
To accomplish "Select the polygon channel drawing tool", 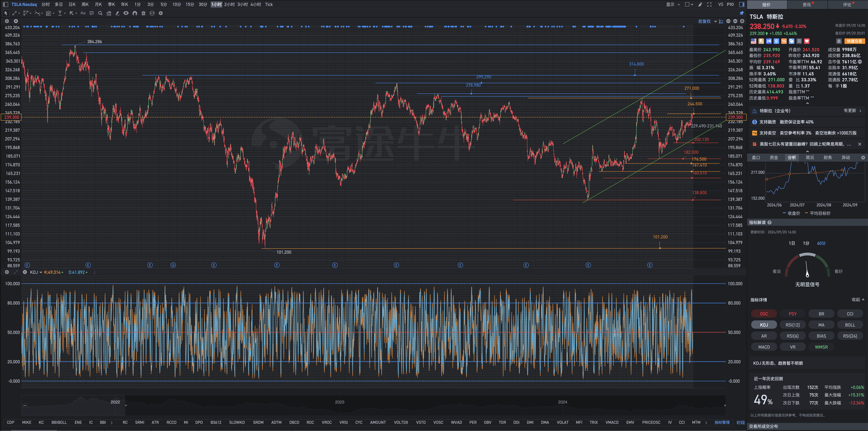I will [x=26, y=13].
